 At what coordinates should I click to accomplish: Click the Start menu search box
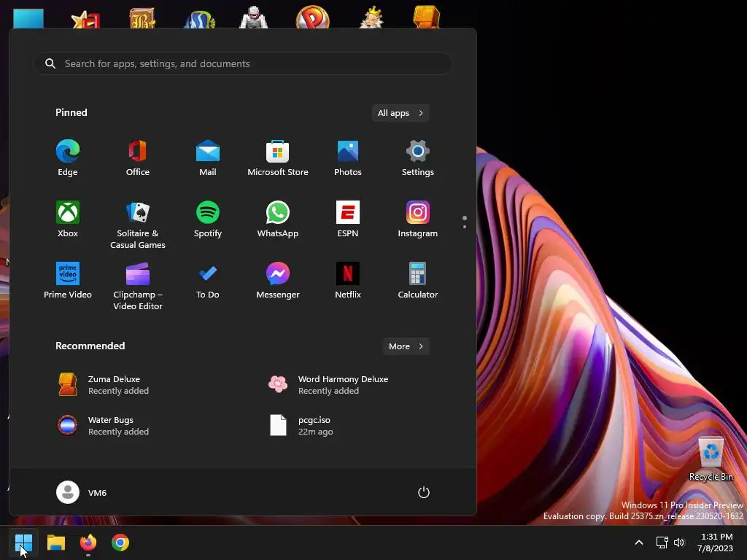[x=242, y=63]
